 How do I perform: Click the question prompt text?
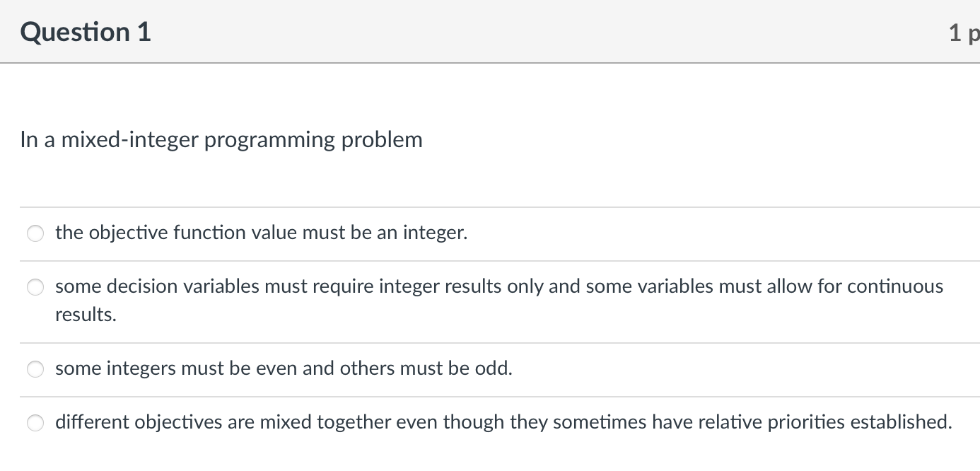click(221, 139)
